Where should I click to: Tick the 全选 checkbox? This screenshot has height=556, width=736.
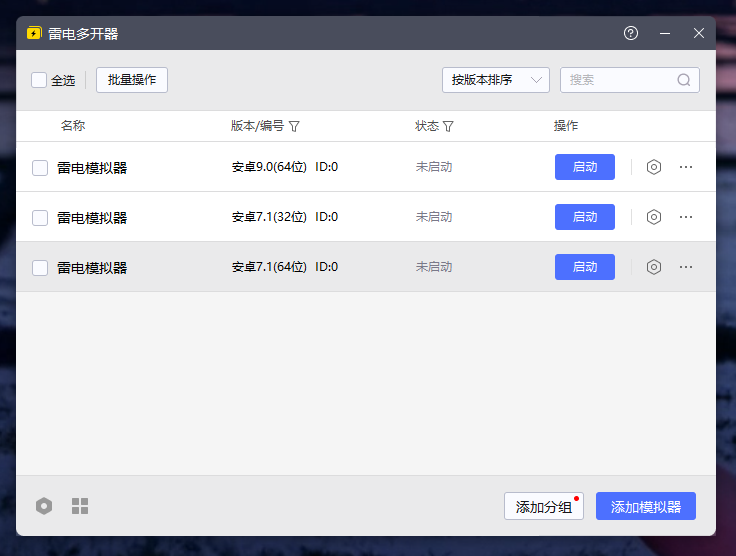[x=39, y=80]
